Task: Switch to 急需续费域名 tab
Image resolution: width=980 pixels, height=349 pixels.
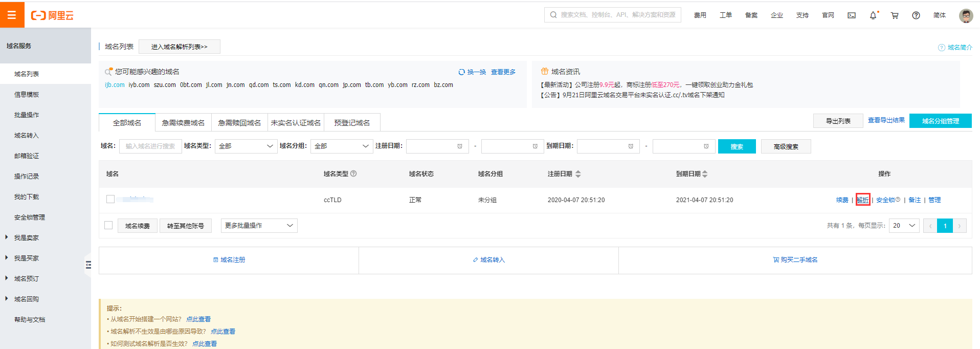Action: click(x=183, y=123)
